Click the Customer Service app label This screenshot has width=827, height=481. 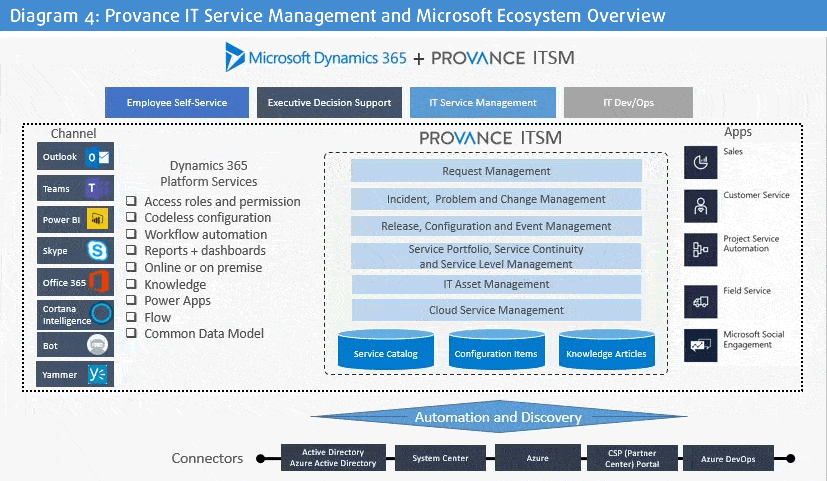coord(756,195)
